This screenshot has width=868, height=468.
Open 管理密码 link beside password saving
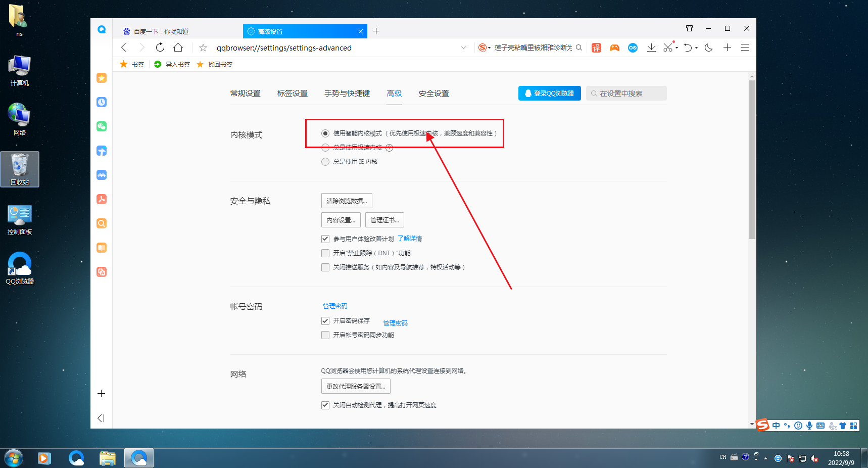[x=396, y=323]
